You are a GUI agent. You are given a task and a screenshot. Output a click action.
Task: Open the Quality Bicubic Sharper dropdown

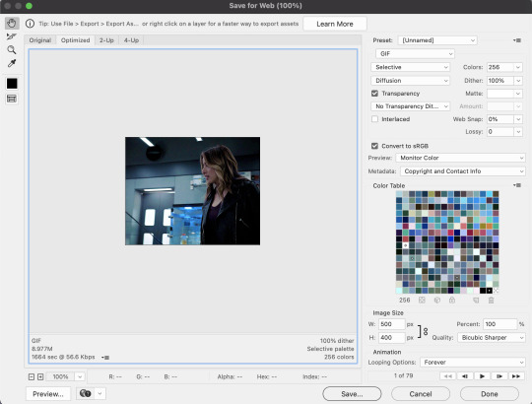click(x=492, y=338)
